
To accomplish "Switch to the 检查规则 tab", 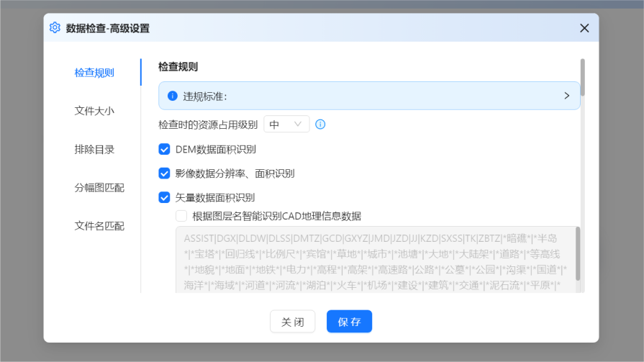I will 94,73.
